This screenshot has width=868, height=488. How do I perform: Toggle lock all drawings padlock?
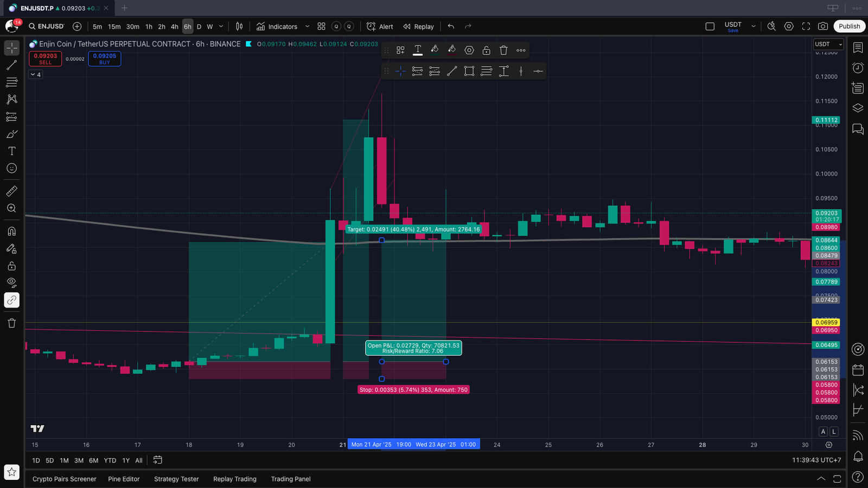tap(11, 266)
